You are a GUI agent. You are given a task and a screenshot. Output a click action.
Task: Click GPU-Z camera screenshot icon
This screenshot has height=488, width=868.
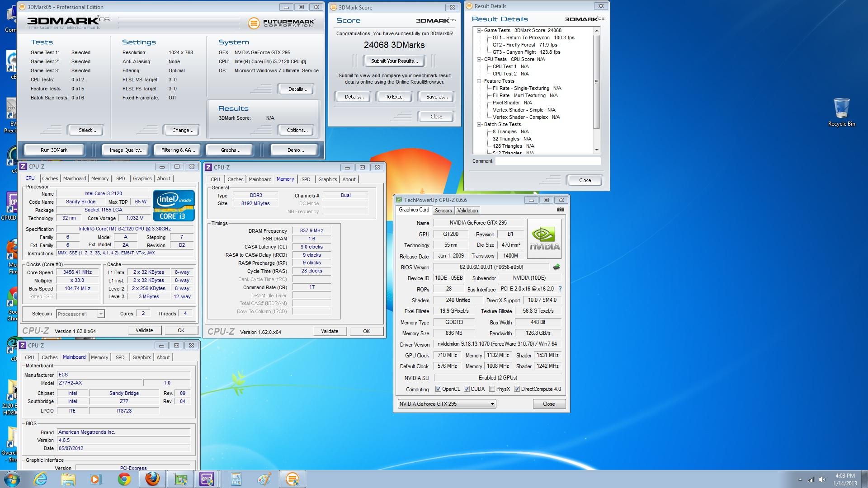[560, 210]
